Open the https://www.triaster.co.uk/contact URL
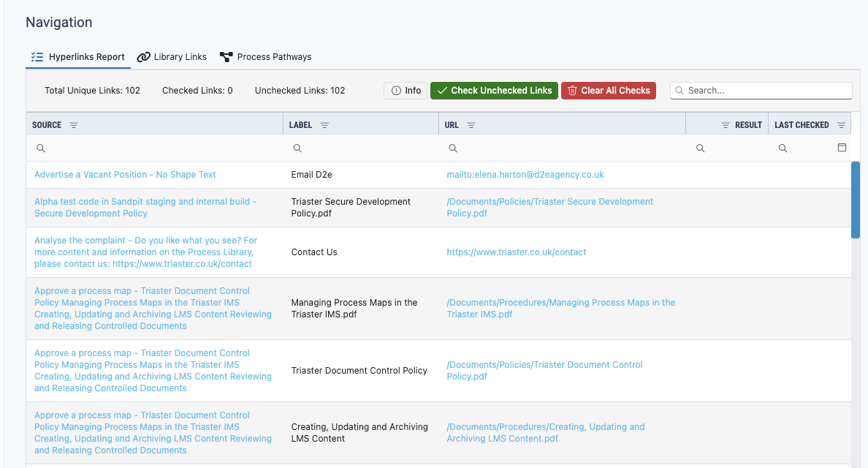The height and width of the screenshot is (468, 868). point(517,252)
